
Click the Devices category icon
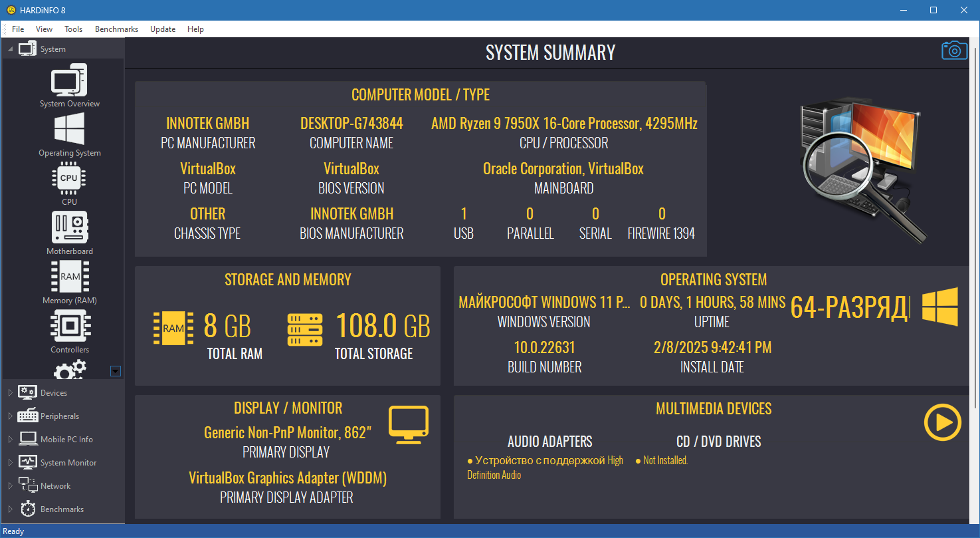click(x=27, y=392)
